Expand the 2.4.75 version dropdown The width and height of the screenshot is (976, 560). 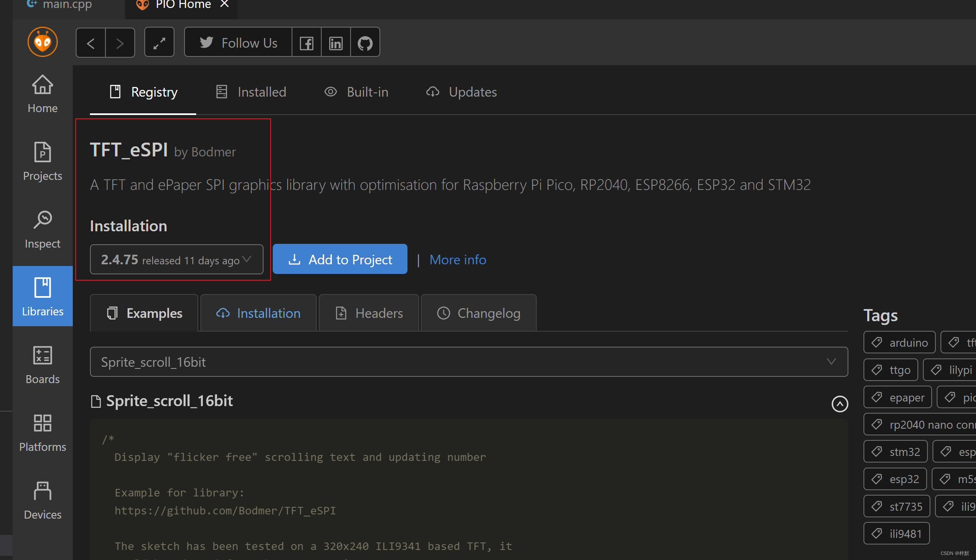[x=176, y=260]
